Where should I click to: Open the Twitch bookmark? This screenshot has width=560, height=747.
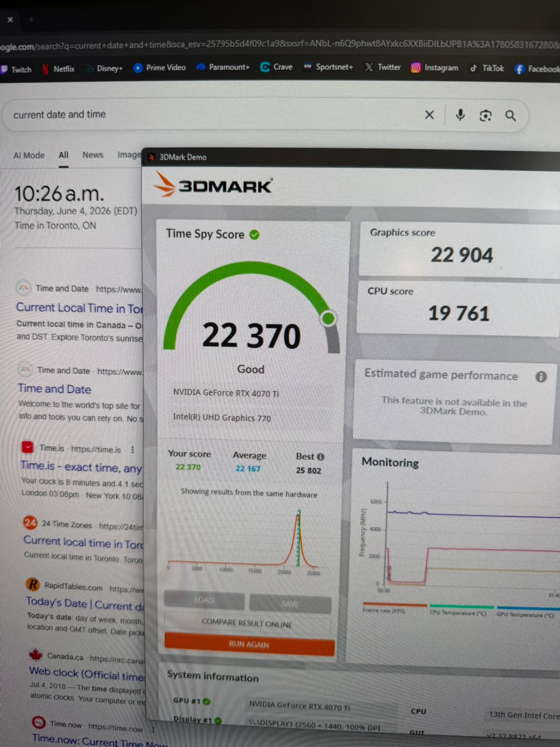point(16,69)
